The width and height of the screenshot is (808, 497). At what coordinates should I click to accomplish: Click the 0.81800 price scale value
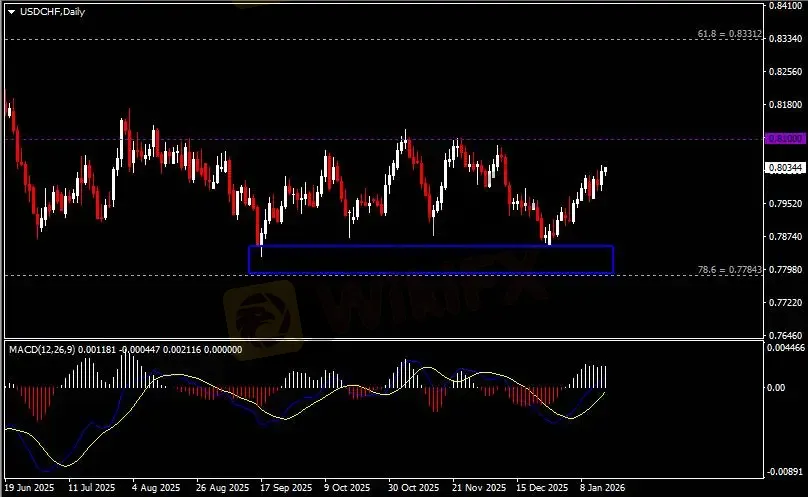(x=785, y=105)
